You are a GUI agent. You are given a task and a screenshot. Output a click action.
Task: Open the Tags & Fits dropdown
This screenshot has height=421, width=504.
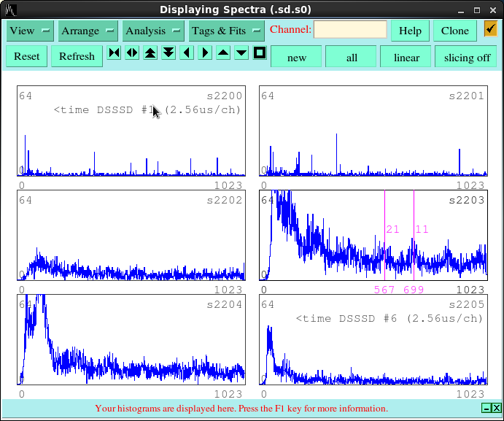pos(226,31)
